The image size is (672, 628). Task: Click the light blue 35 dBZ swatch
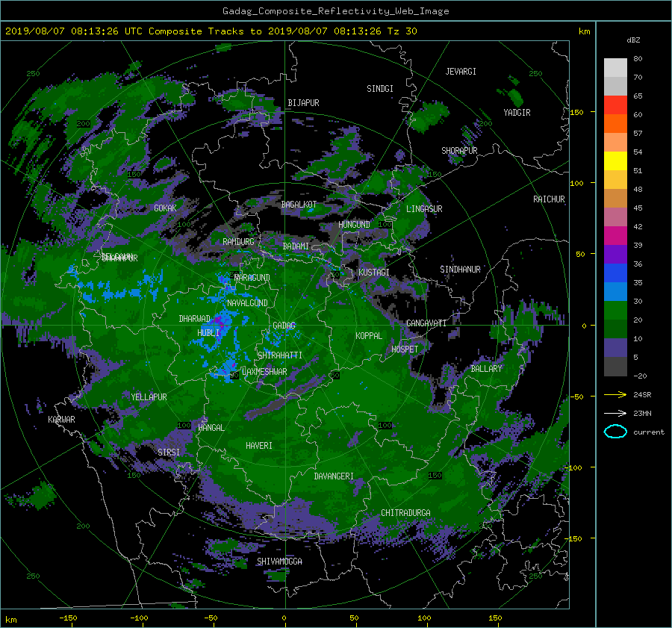coord(615,291)
